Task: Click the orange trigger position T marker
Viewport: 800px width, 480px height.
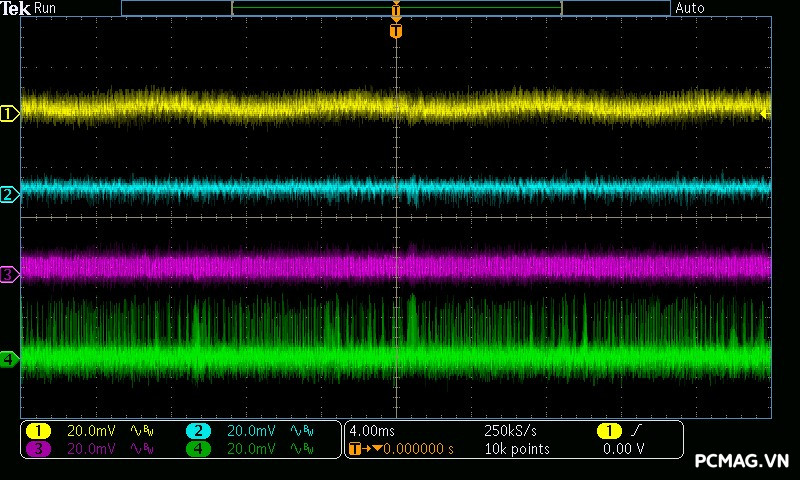Action: pos(396,31)
